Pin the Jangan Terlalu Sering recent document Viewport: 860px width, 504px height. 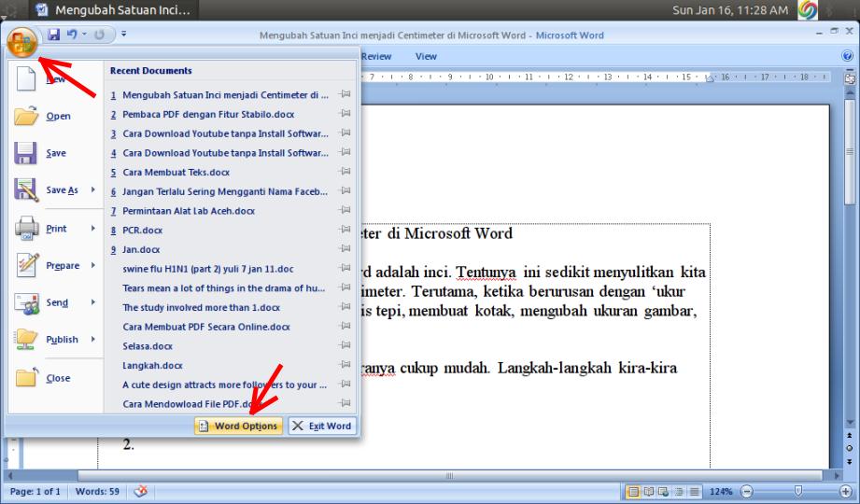click(345, 190)
